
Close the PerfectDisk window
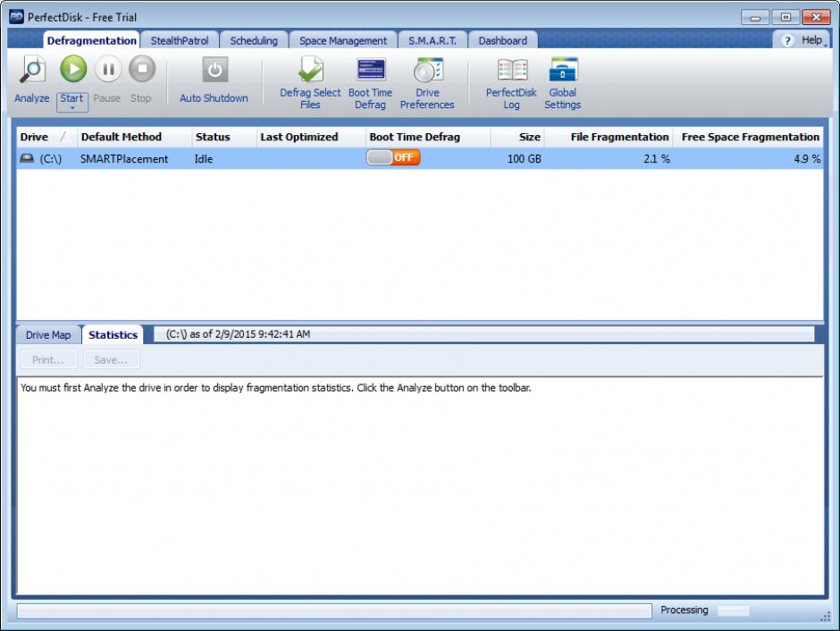(817, 17)
